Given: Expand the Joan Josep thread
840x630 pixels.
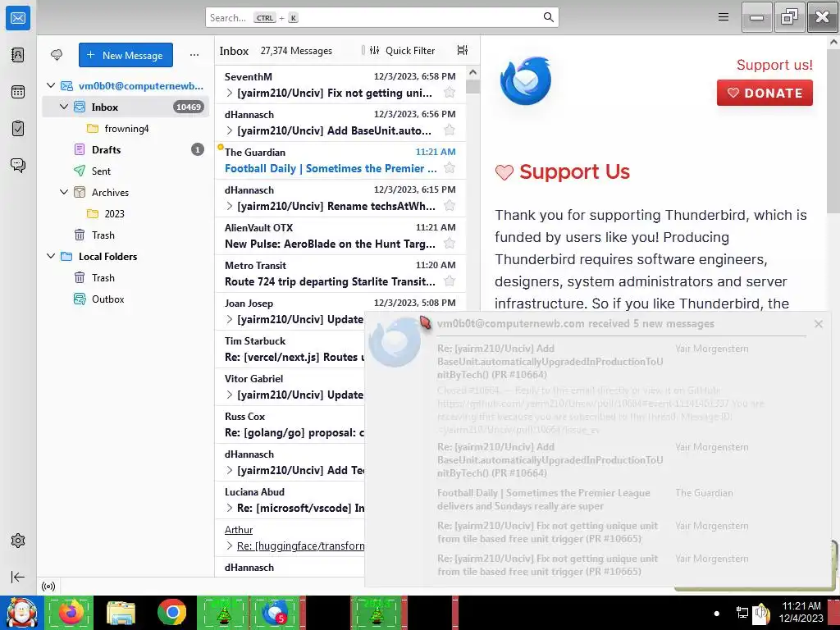Looking at the screenshot, I should point(230,319).
